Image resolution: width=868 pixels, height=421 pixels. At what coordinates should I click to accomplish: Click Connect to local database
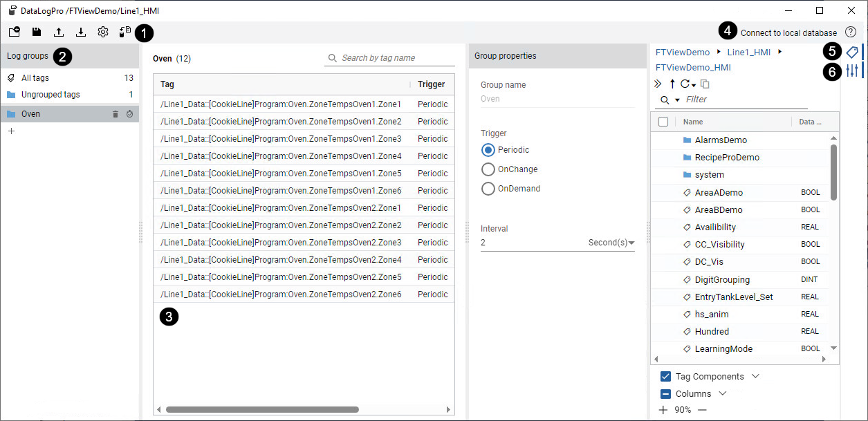point(788,32)
